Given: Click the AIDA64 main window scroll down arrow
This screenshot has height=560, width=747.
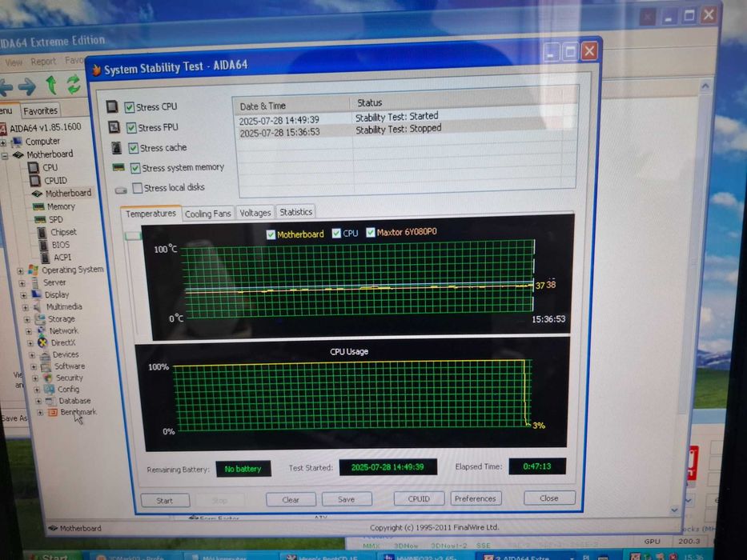Looking at the screenshot, I should tap(675, 510).
